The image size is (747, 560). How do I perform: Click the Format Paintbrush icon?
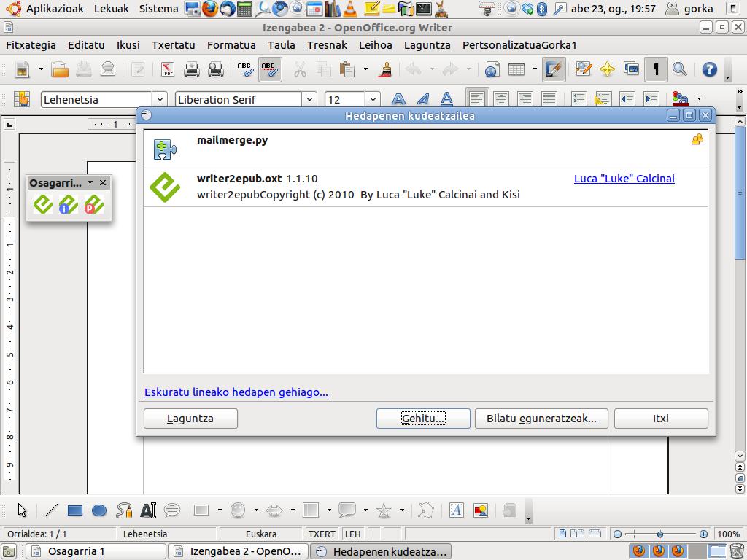[386, 70]
